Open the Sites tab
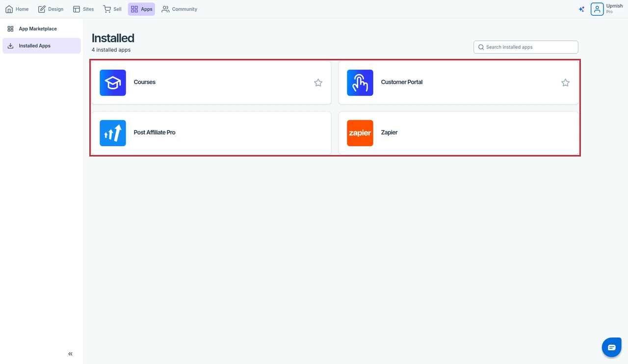628x364 pixels. click(x=83, y=9)
